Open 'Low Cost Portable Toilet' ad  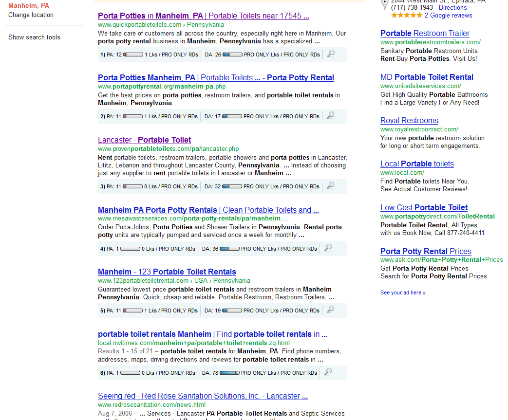click(x=424, y=208)
